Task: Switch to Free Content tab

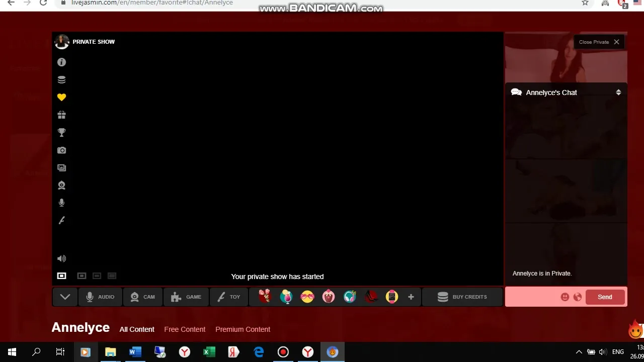Action: pyautogui.click(x=185, y=329)
